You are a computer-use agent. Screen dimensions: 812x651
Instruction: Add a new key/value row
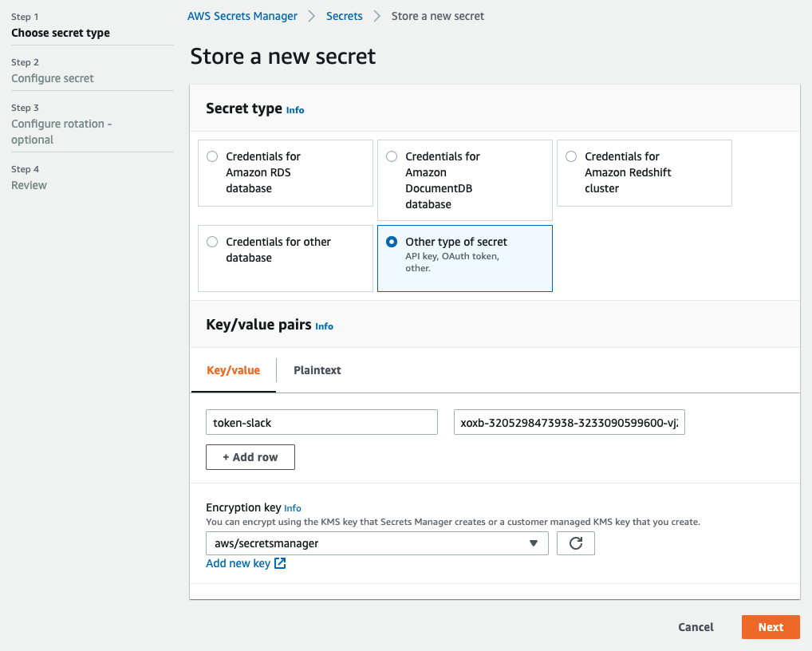(250, 457)
